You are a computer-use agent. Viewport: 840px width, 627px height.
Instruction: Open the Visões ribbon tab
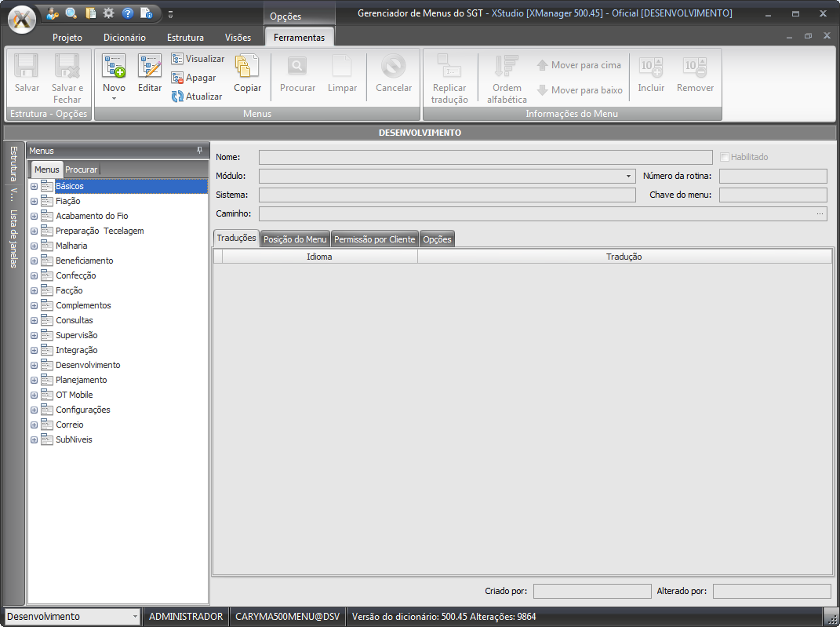tap(238, 38)
